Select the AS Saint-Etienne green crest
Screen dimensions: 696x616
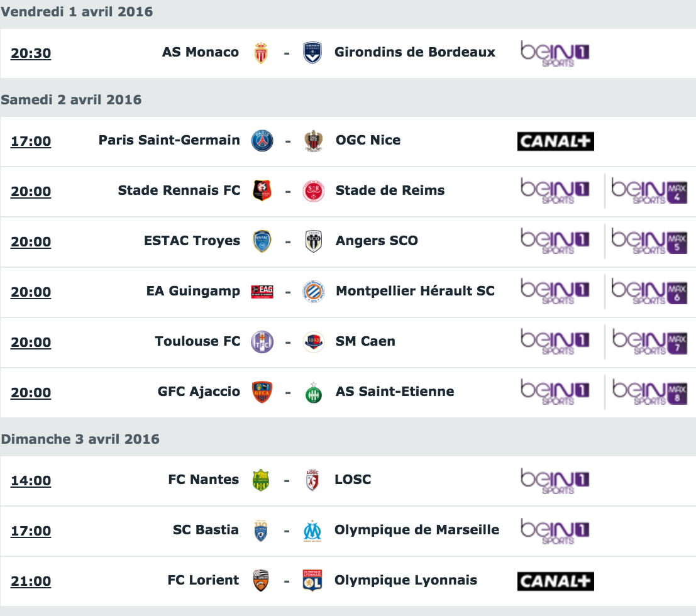[x=313, y=392]
